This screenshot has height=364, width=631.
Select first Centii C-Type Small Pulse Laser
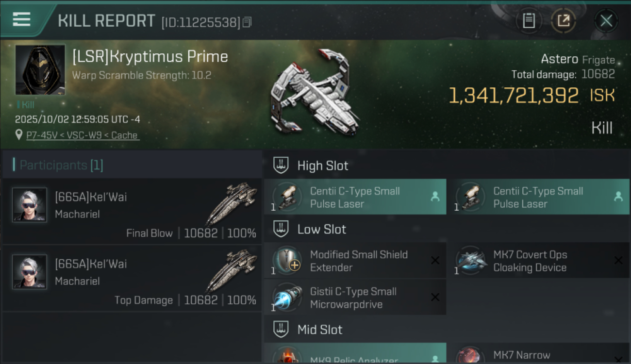tap(355, 198)
